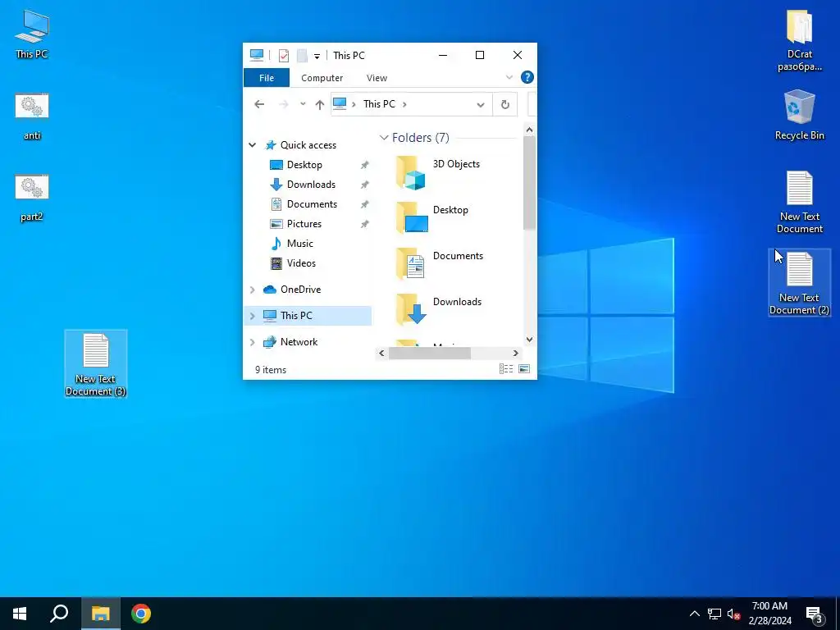
Task: Select Videos in Quick access list
Action: tap(301, 263)
